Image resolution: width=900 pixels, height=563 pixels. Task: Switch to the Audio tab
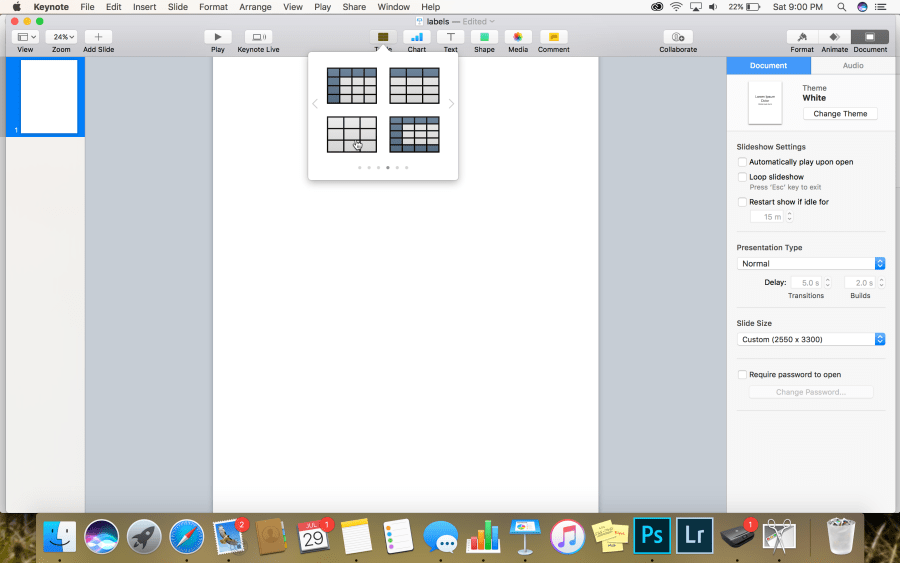pyautogui.click(x=853, y=65)
